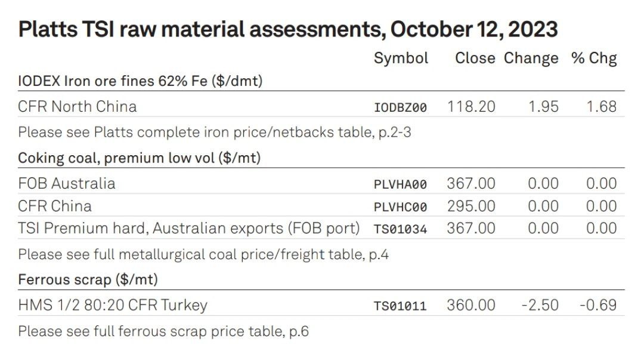The height and width of the screenshot is (363, 644).
Task: Open the full ferrous scrap price table note
Action: pyautogui.click(x=163, y=331)
